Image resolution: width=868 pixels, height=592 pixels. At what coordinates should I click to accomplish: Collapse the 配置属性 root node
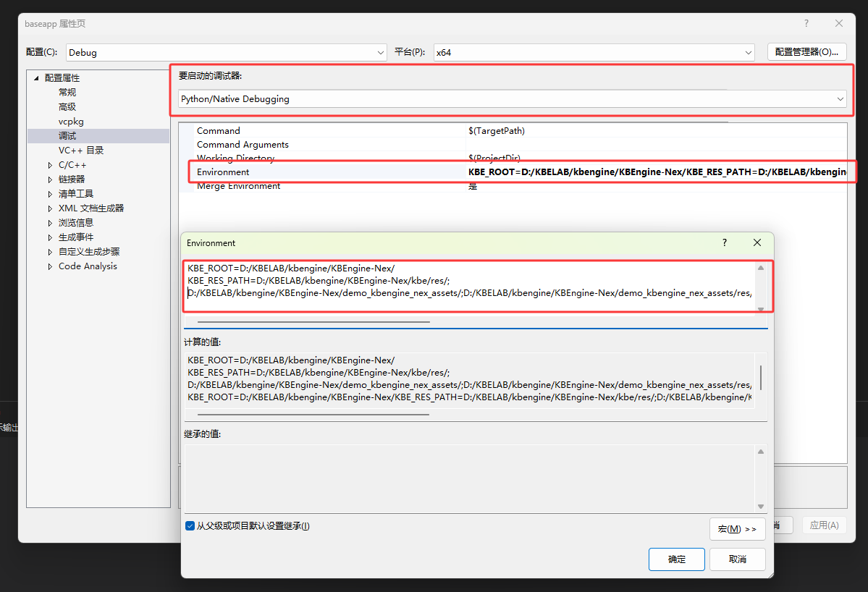click(x=36, y=78)
